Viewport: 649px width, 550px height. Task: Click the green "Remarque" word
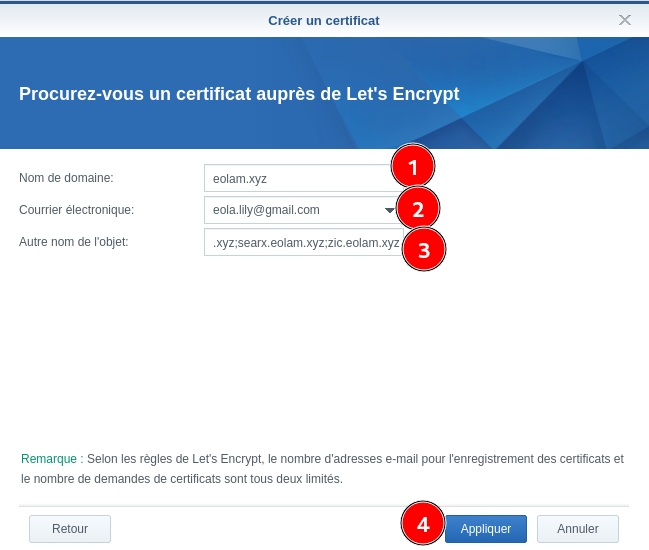[48, 459]
